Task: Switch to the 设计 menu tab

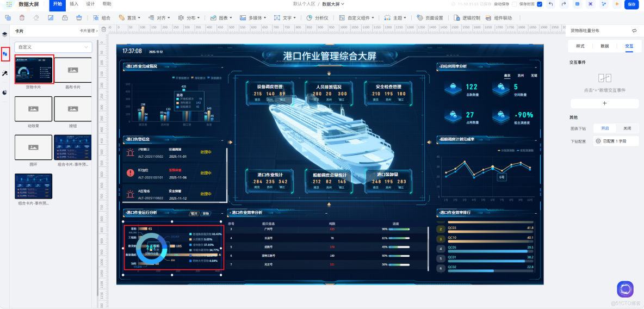Action: click(x=90, y=4)
